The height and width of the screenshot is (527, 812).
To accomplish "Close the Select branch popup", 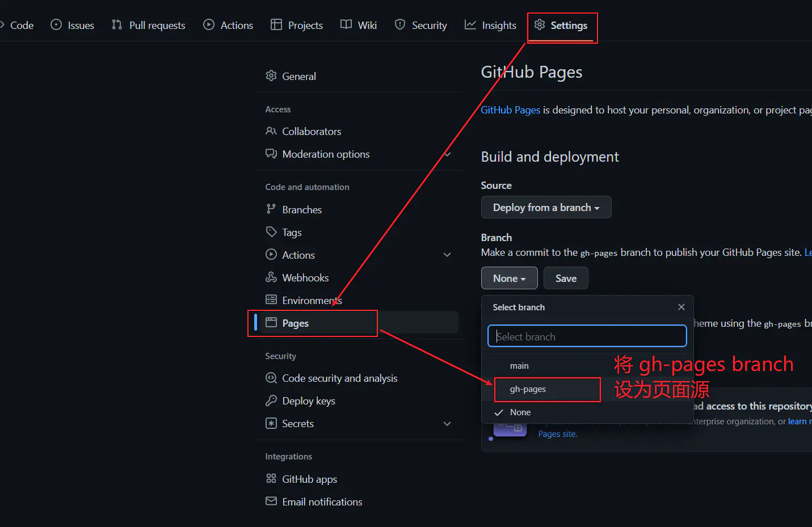I will click(x=681, y=307).
